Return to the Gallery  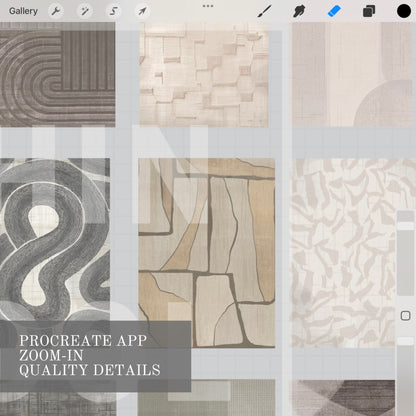coord(23,11)
